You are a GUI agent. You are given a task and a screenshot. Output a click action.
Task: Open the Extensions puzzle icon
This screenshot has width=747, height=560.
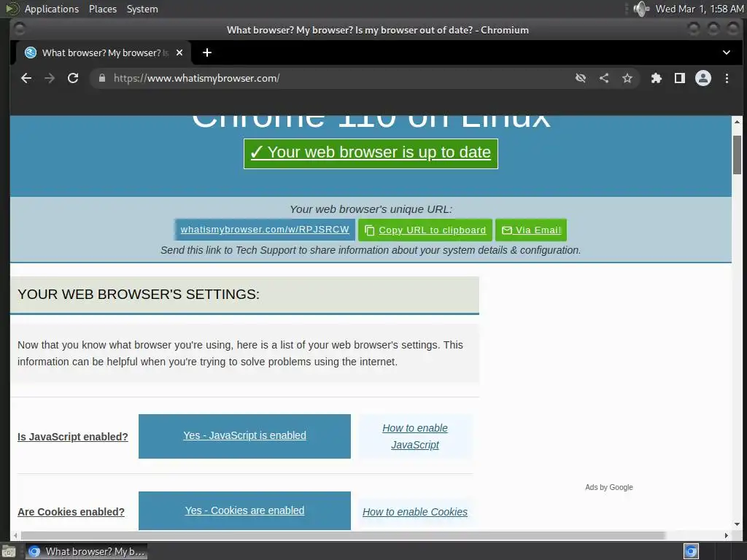click(657, 78)
